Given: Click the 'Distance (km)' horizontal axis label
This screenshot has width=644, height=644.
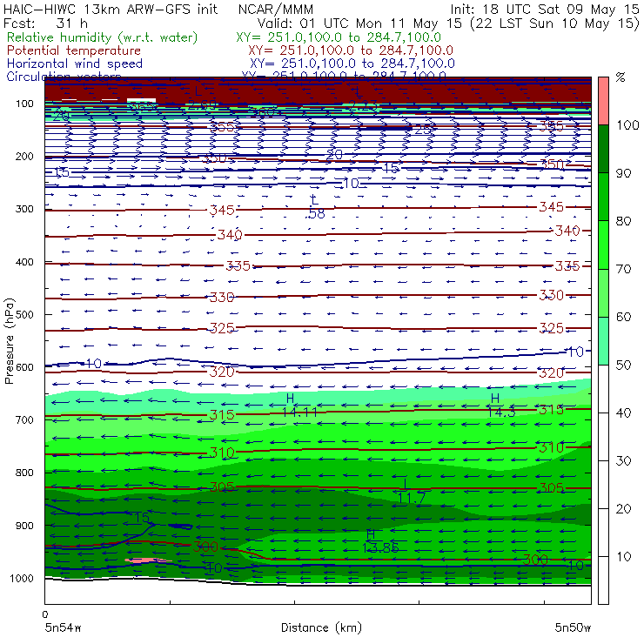Looking at the screenshot, I should [321, 627].
